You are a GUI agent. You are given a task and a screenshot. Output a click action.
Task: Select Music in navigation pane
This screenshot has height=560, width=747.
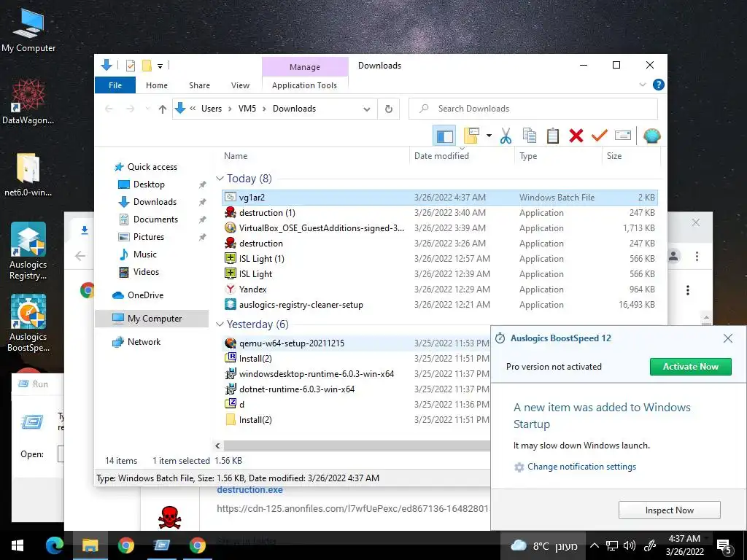point(145,254)
